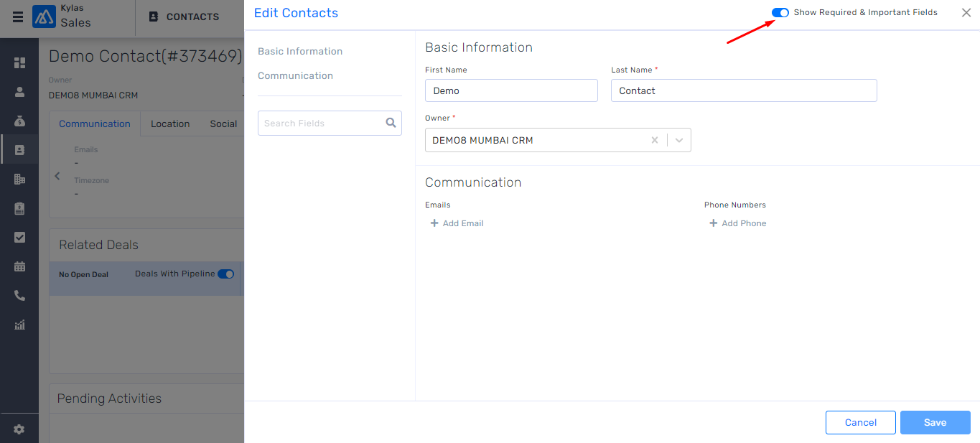
Task: Open Leads person icon in sidebar
Action: tap(19, 92)
